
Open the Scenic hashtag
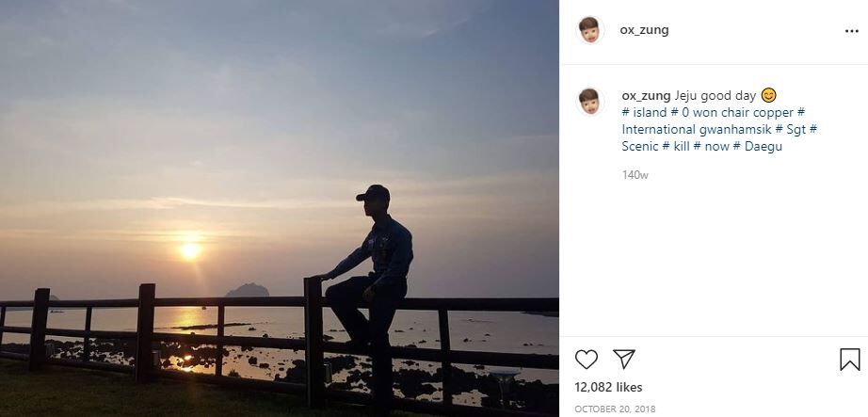pos(640,147)
